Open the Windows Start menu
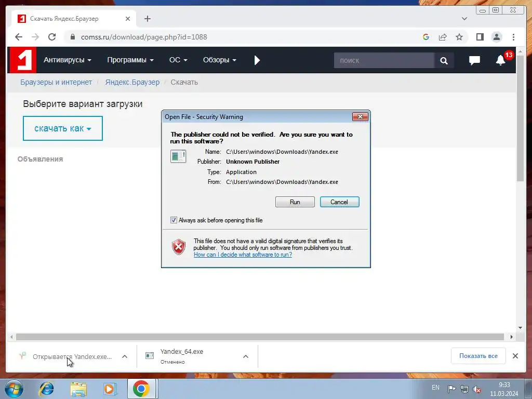 coord(14,389)
